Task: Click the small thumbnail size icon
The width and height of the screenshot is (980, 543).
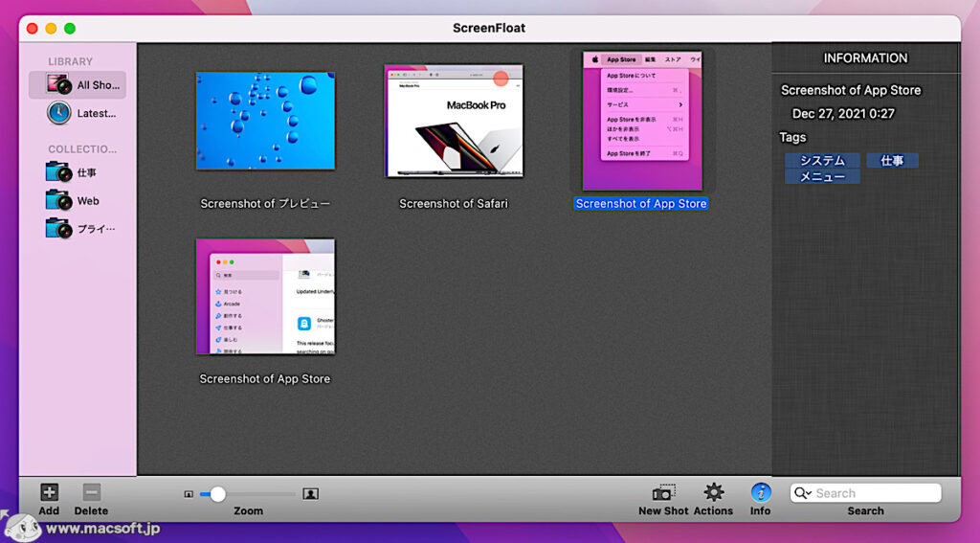Action: 189,494
